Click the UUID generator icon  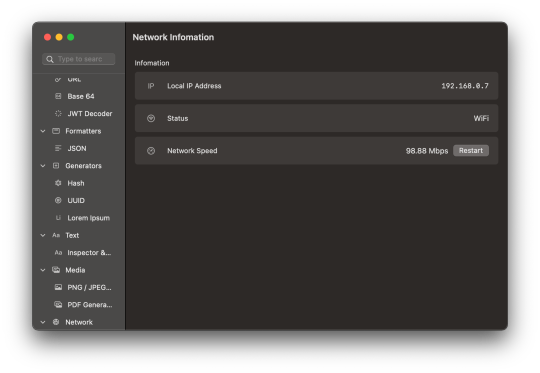pyautogui.click(x=58, y=200)
